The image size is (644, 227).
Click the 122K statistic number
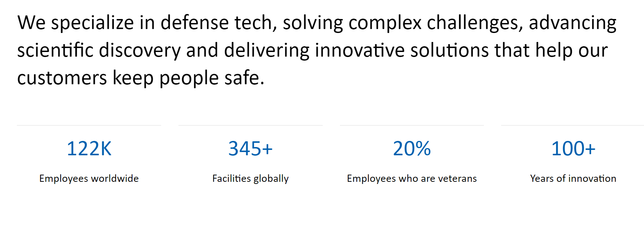click(x=89, y=148)
